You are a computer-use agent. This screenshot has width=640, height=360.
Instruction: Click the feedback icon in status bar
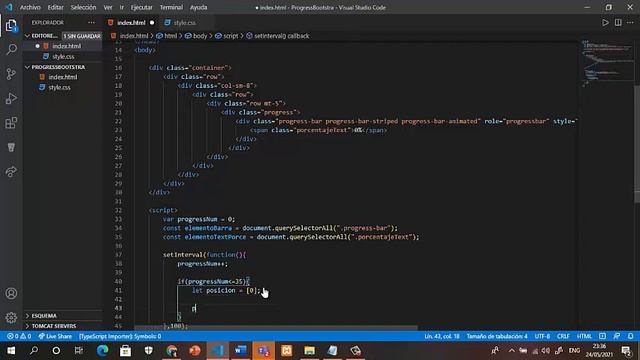[617, 336]
